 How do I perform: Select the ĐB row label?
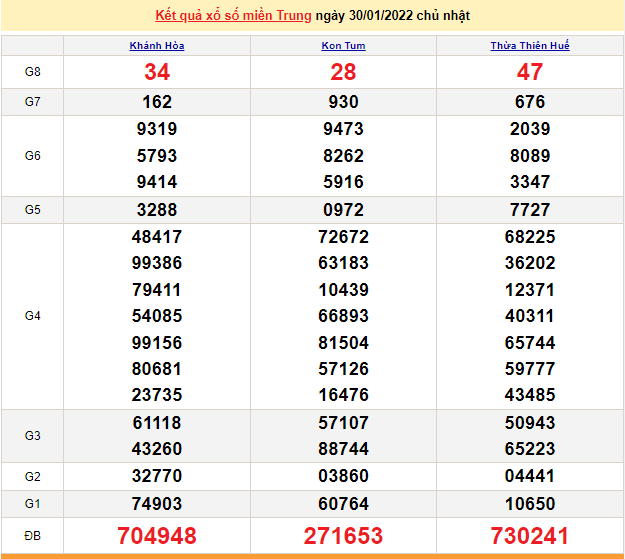[32, 536]
